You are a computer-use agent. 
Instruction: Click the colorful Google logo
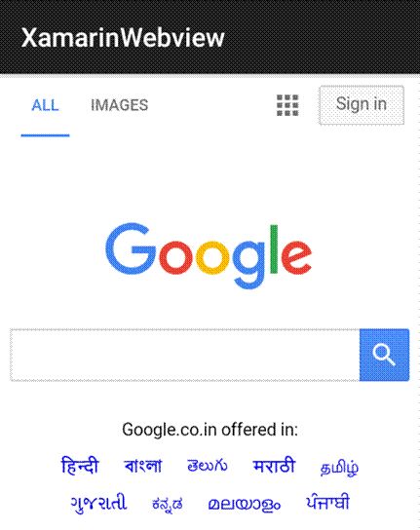pyautogui.click(x=209, y=256)
